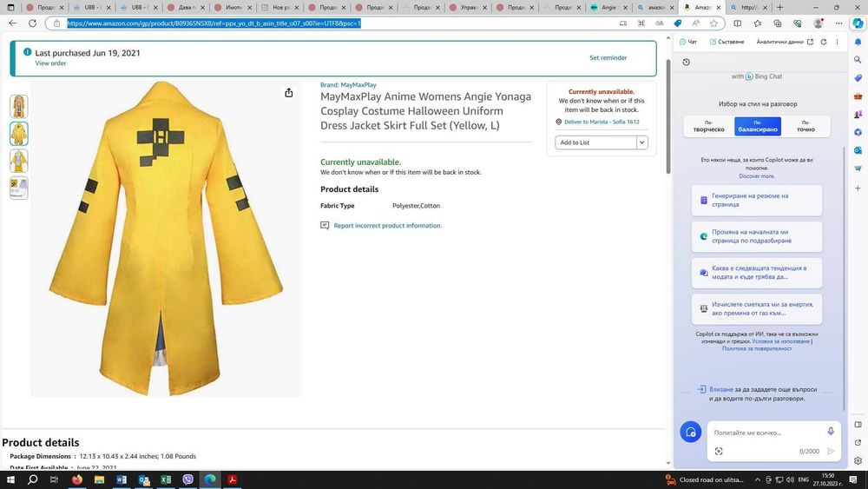Viewport: 868px width, 489px height.
Task: Click the Brand: MayMaxPlay link
Action: tap(348, 85)
